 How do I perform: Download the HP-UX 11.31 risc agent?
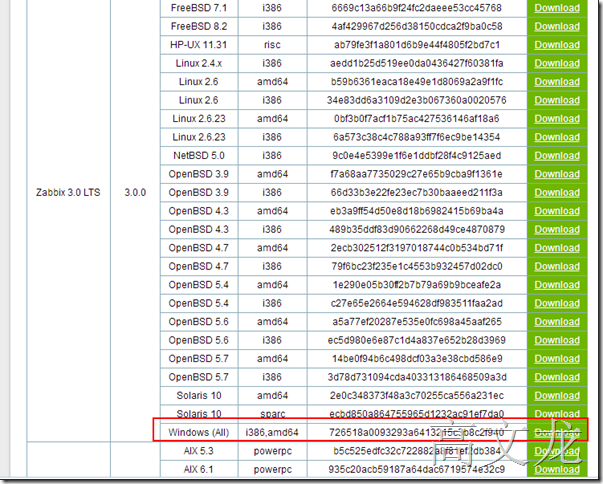(x=557, y=45)
